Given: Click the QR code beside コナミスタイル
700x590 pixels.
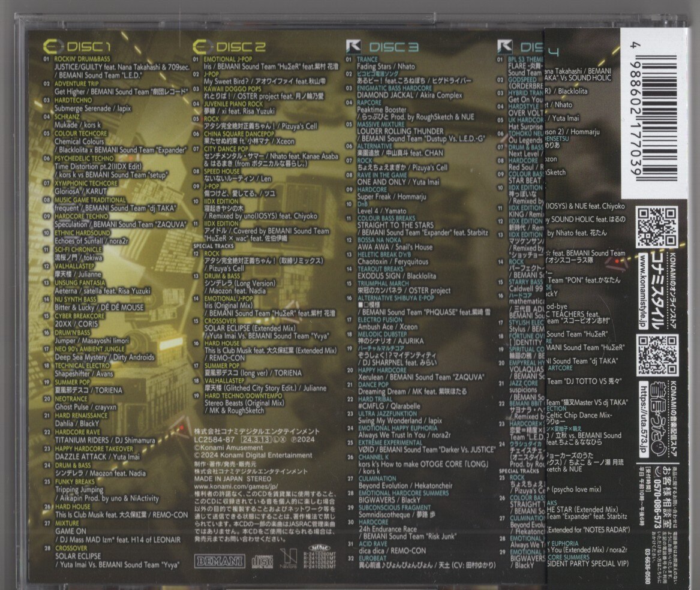Looking at the screenshot, I should 657,228.
